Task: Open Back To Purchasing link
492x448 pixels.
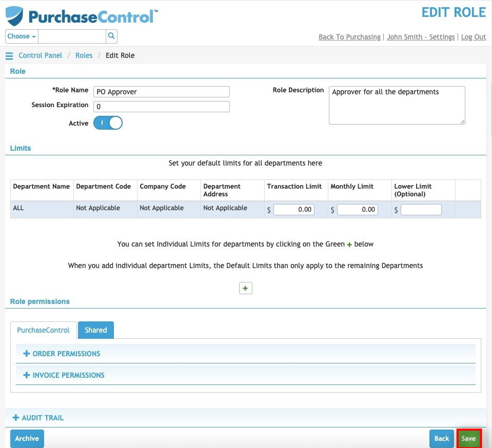Action: click(x=349, y=37)
